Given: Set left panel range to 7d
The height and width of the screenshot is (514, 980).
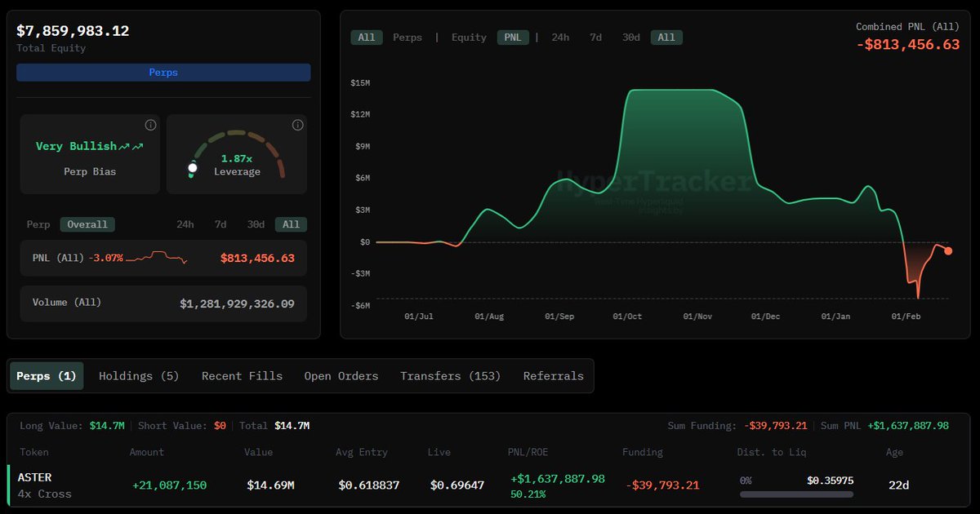Looking at the screenshot, I should click(220, 224).
